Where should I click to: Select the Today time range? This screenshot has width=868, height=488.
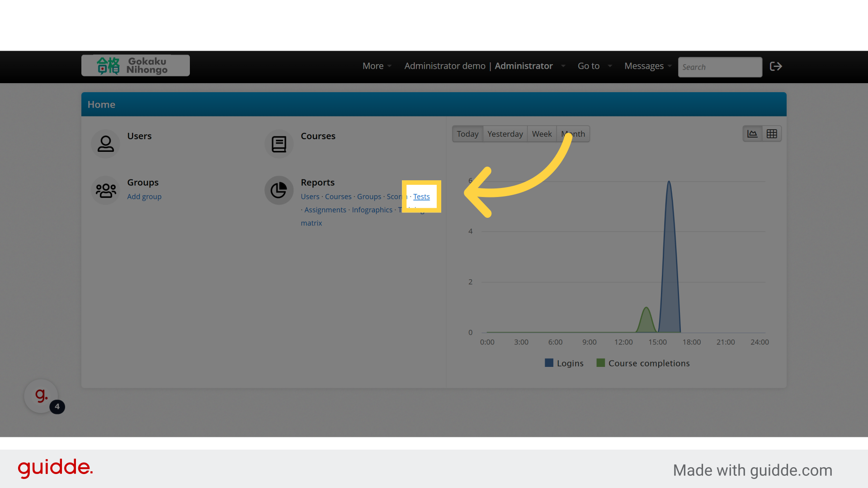point(467,134)
